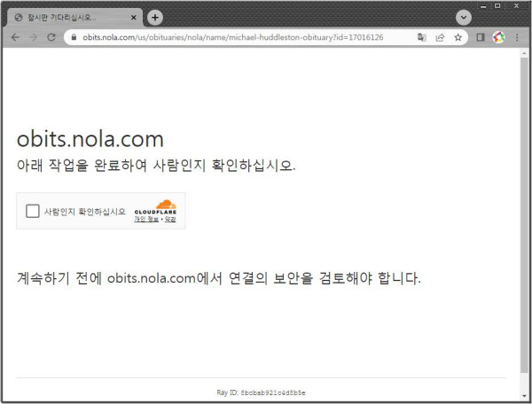Close the current browser tab
The width and height of the screenshot is (532, 404).
[x=133, y=17]
